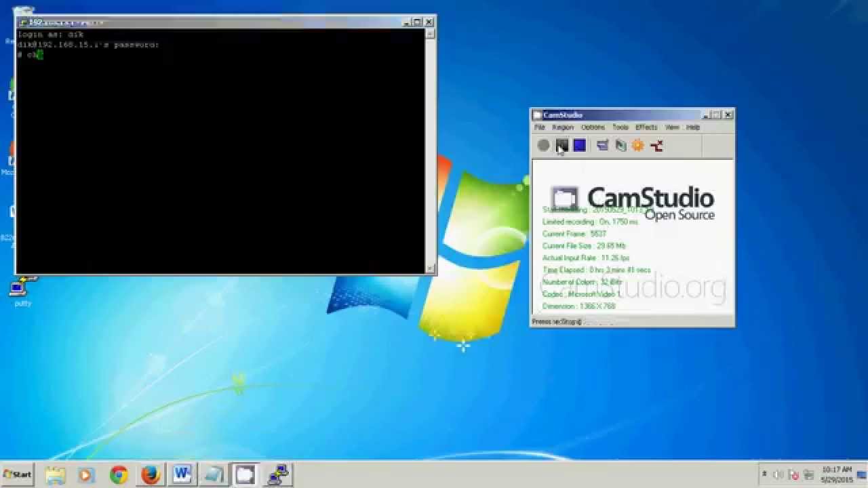Click the Codec Microsoft Video 1 line
This screenshot has width=868, height=488.
[x=580, y=294]
